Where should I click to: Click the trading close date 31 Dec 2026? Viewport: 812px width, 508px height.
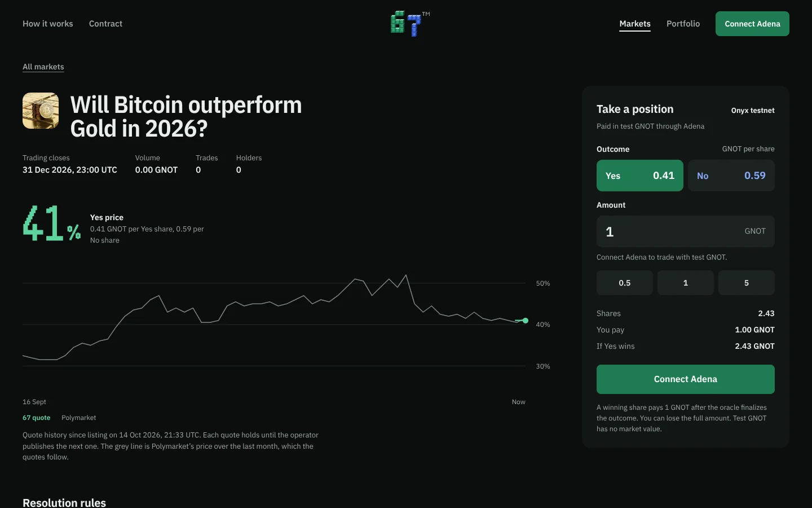70,170
